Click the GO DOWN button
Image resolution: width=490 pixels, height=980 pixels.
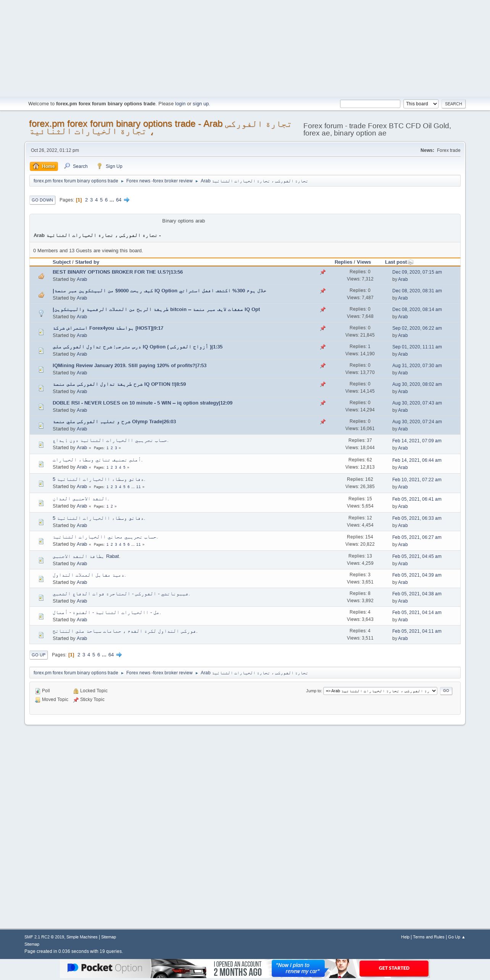coord(42,200)
